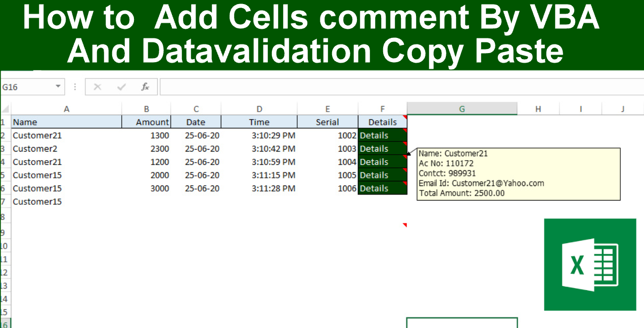The width and height of the screenshot is (644, 328).
Task: Select the Date column header cell
Action: click(x=196, y=121)
